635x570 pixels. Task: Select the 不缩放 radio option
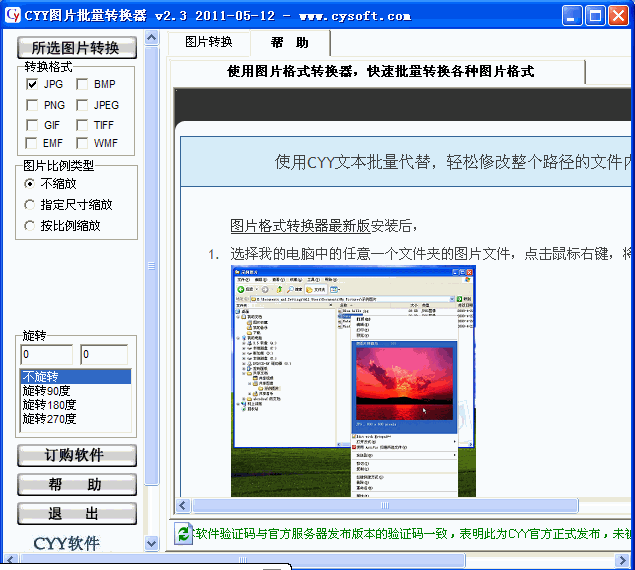coord(29,184)
